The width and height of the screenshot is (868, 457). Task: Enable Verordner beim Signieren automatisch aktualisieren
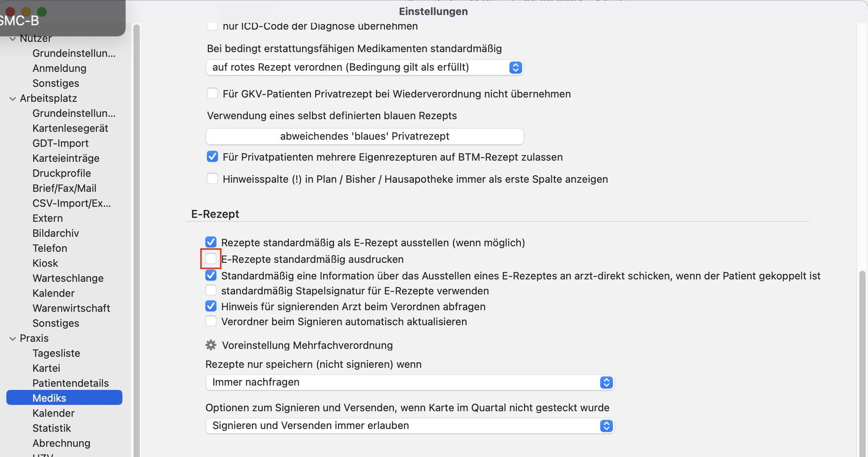(x=211, y=321)
